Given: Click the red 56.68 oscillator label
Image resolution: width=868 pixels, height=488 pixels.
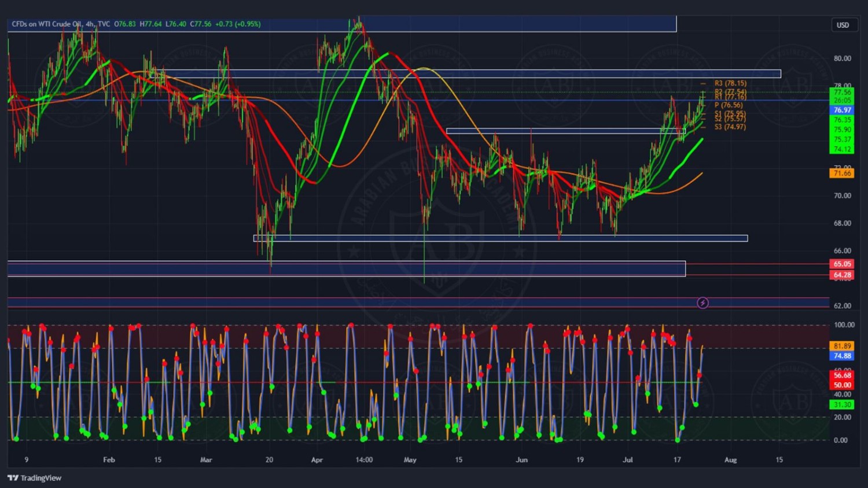Looking at the screenshot, I should [842, 375].
